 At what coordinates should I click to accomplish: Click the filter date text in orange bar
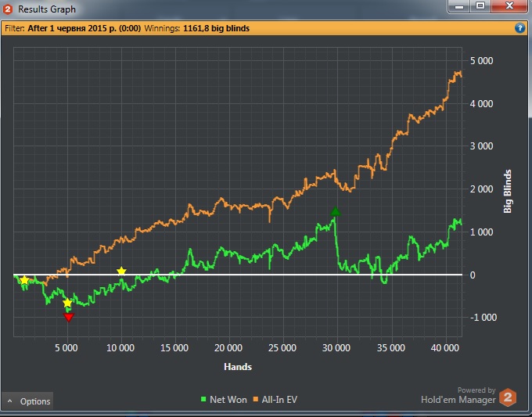[96, 27]
